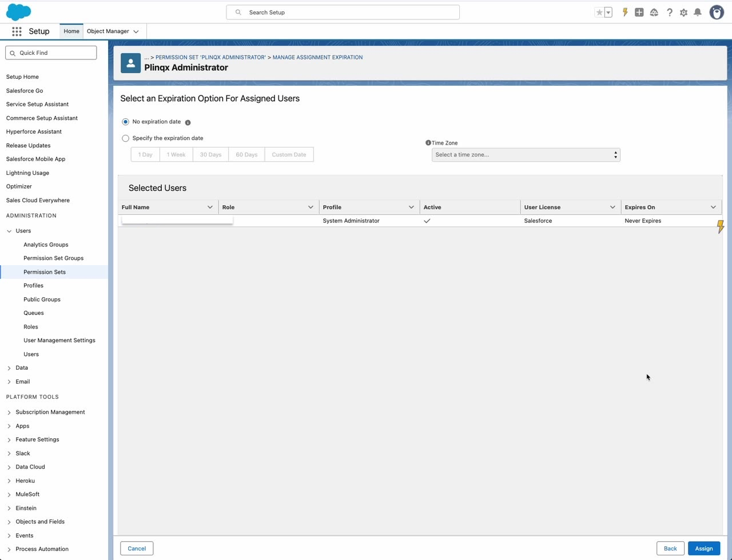Expand the Data Cloud section
Viewport: 732px width, 560px height.
[9, 467]
